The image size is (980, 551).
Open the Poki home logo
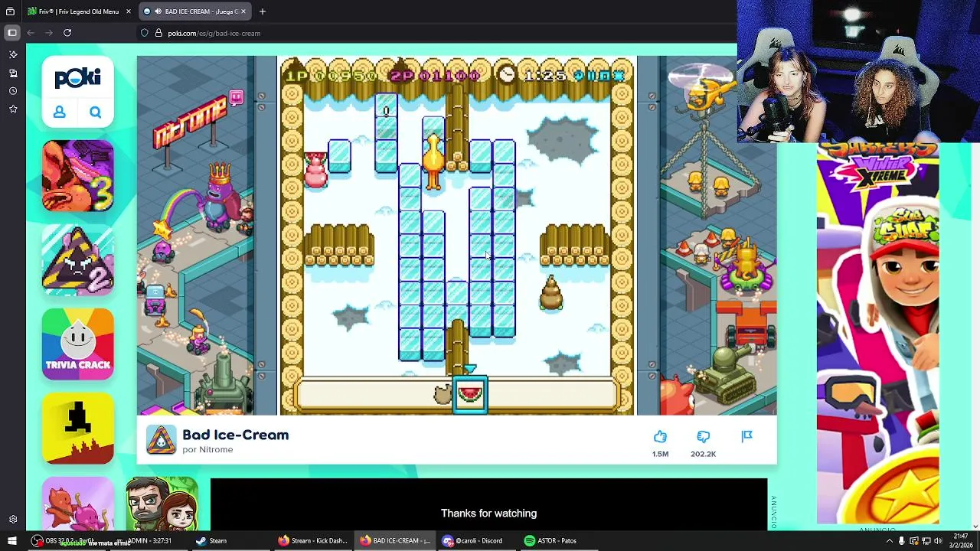click(x=77, y=78)
